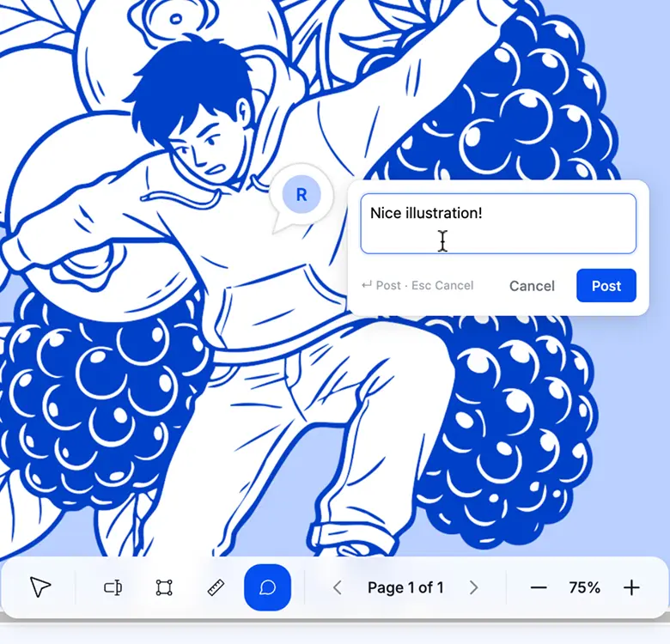Post the comment with Post button
670x644 pixels.
[x=606, y=286]
